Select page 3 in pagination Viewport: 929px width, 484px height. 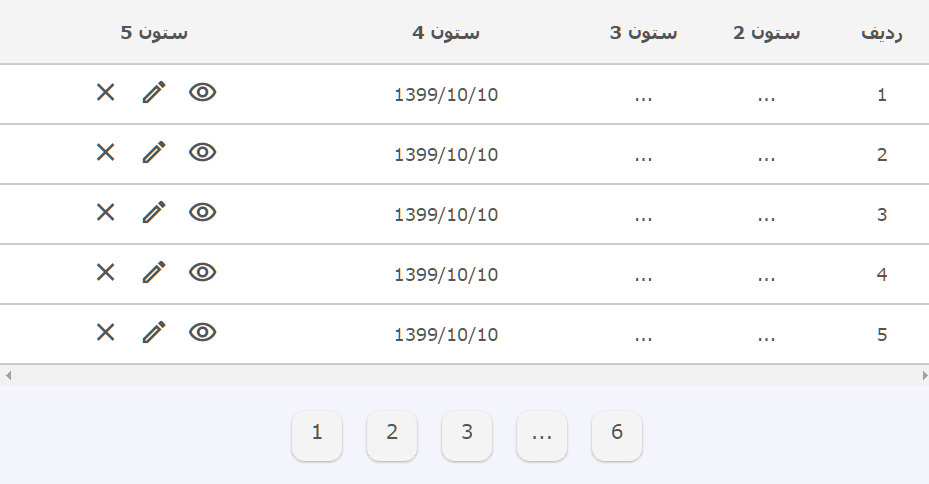click(x=467, y=435)
